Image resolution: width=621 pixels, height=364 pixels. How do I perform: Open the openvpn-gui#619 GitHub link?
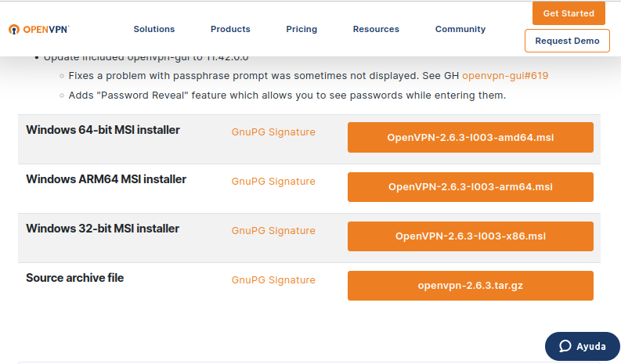tap(505, 76)
